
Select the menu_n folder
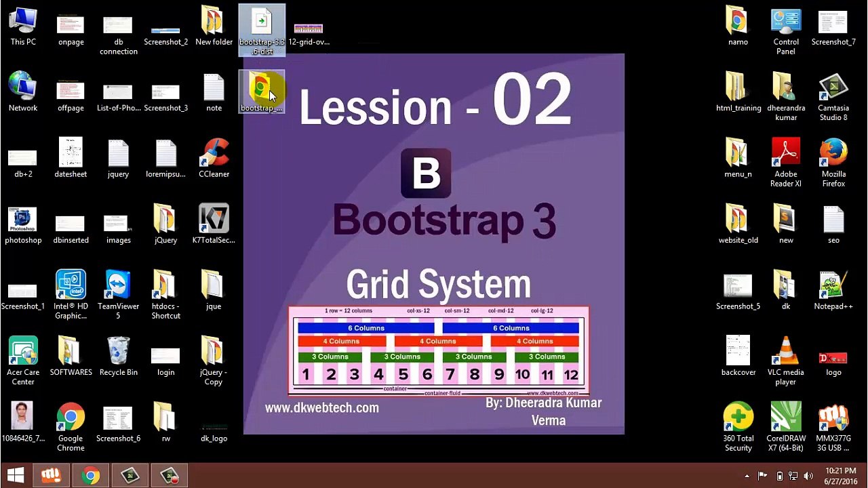(x=738, y=159)
